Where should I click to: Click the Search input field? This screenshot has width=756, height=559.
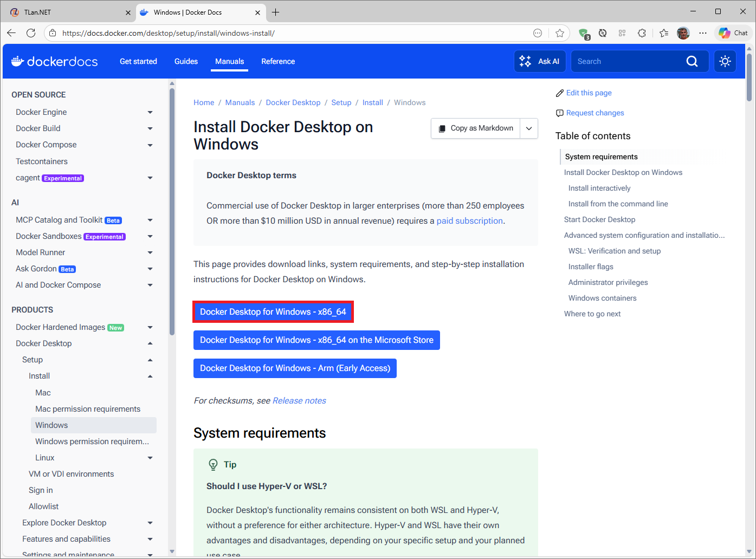coord(626,61)
